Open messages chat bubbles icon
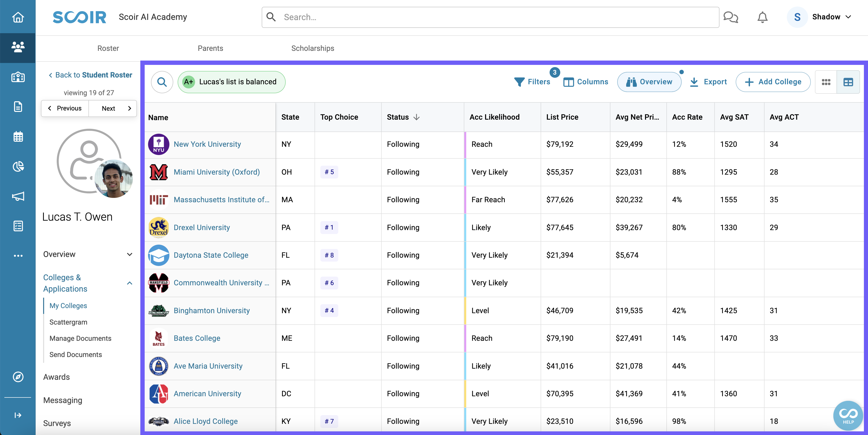Viewport: 868px width, 435px height. 731,17
